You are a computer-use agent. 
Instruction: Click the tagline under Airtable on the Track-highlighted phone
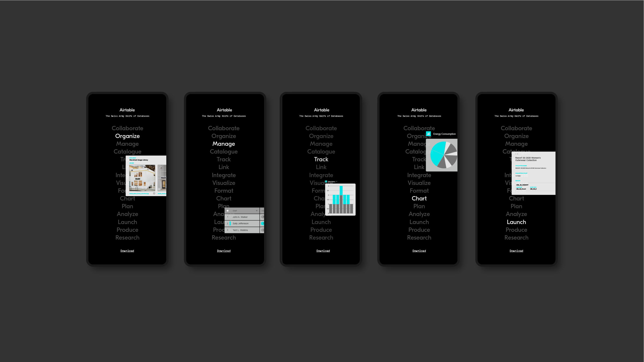click(x=321, y=116)
